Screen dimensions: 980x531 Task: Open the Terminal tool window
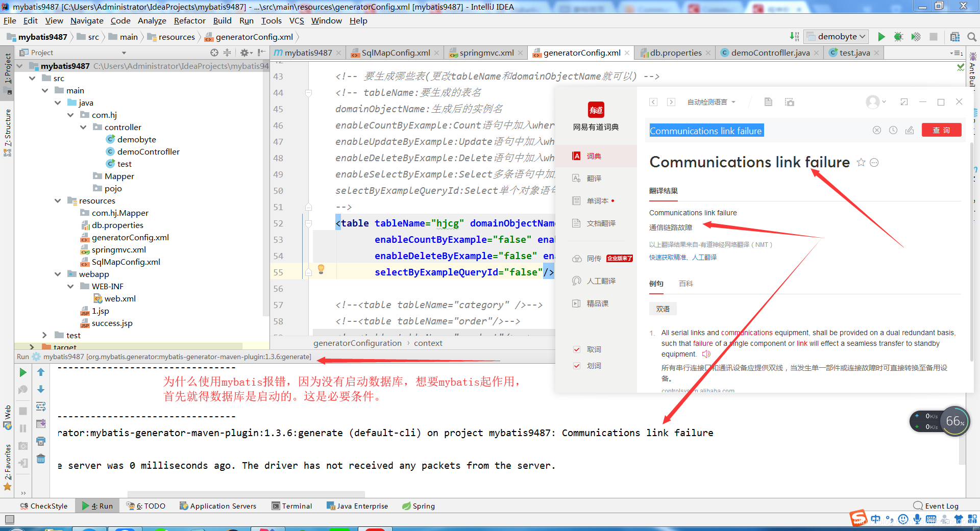292,506
